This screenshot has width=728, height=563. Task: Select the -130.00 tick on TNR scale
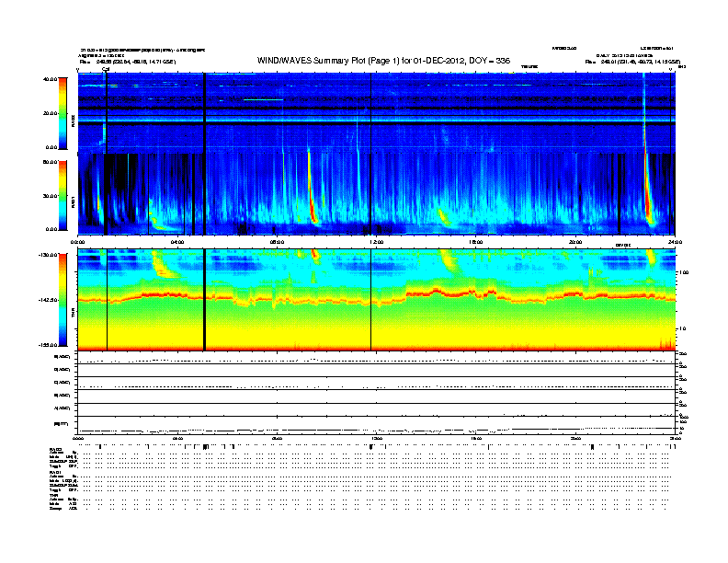pos(48,255)
